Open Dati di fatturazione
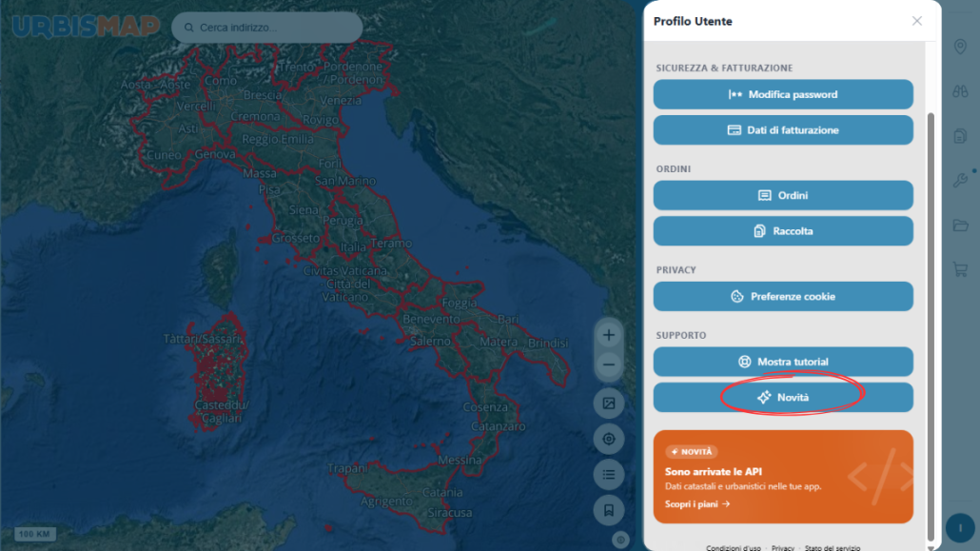 coord(783,130)
